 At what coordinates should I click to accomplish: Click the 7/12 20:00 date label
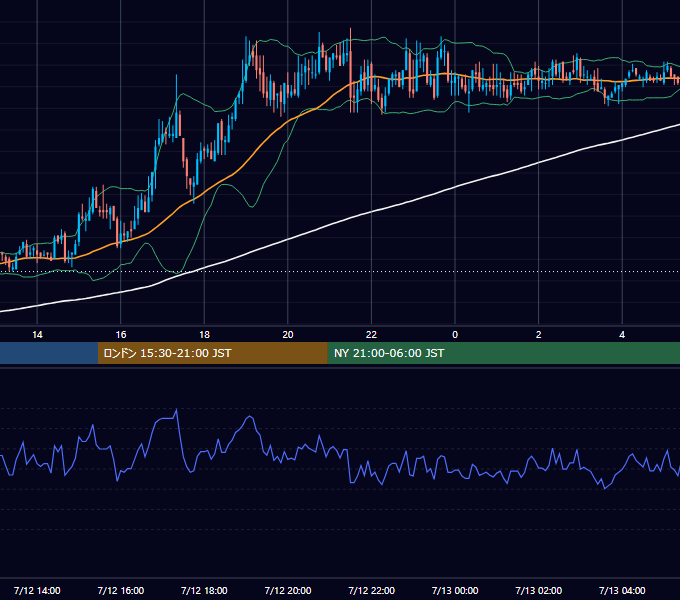[288, 590]
